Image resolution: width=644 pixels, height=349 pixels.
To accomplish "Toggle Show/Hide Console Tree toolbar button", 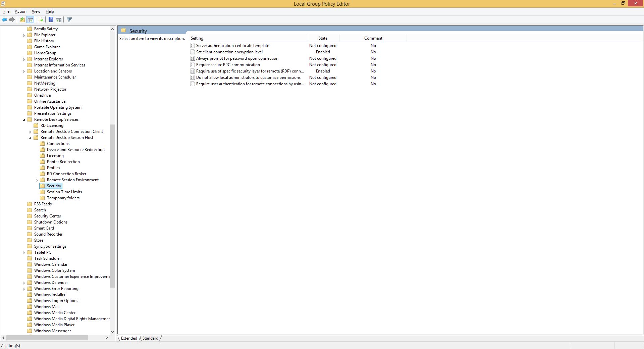I will click(31, 20).
